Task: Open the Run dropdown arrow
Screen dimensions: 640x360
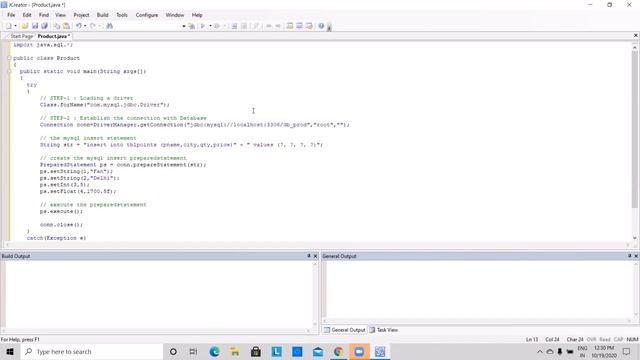Action: [210, 26]
